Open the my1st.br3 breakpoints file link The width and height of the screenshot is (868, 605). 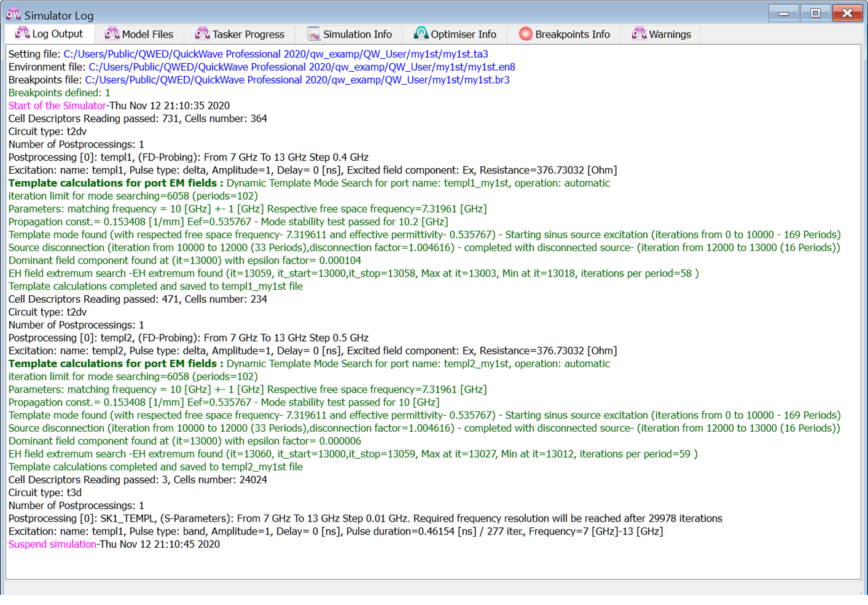pos(297,80)
